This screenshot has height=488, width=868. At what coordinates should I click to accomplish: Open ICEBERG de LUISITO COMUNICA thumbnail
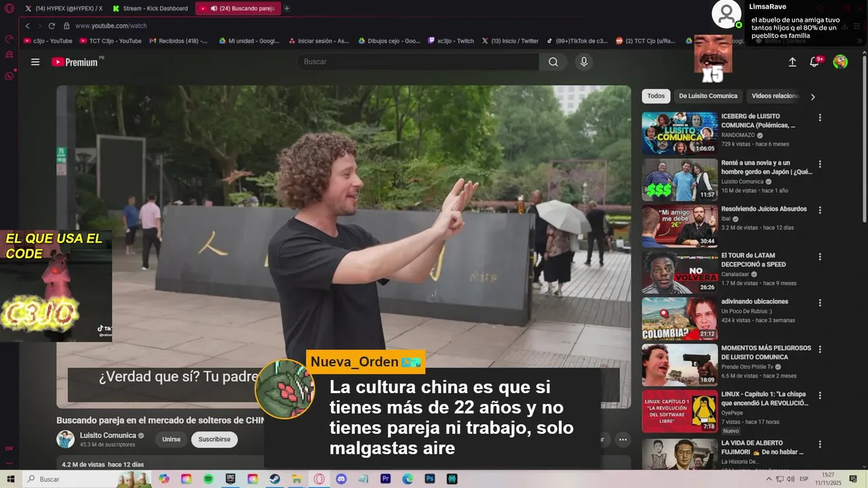click(679, 134)
